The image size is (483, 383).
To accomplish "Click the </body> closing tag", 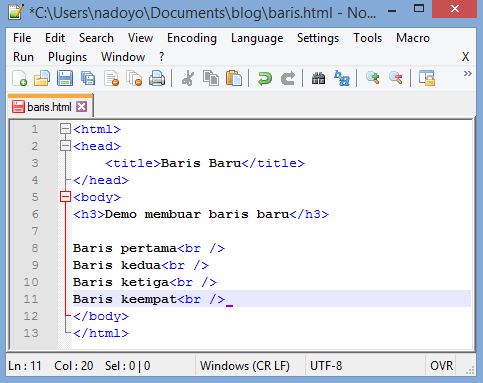I will [x=101, y=316].
